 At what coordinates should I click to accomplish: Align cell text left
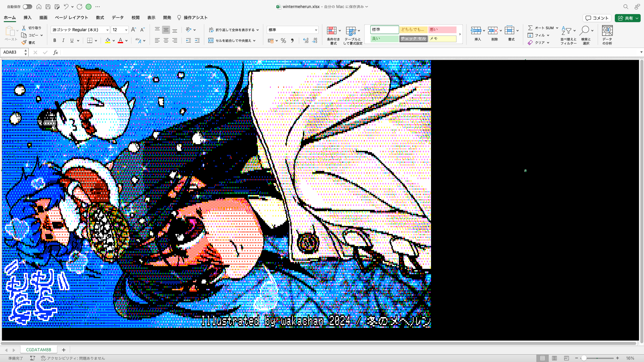pyautogui.click(x=157, y=41)
